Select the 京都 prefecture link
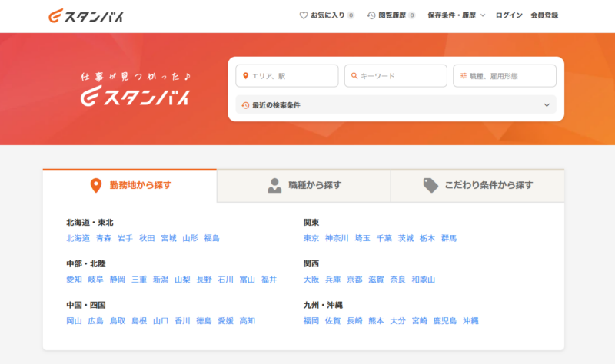Screen dimensions: 615x364 click(354, 280)
